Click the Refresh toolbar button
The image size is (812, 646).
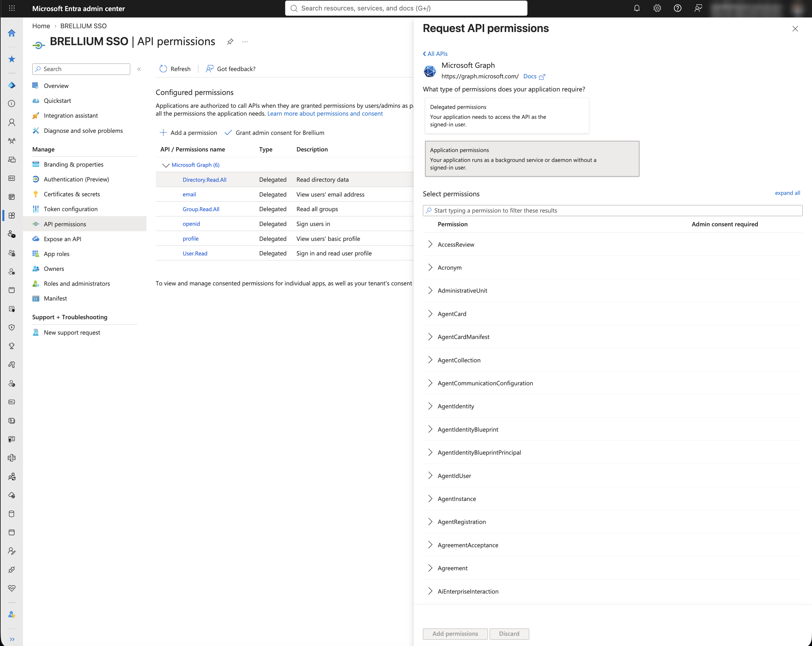(175, 69)
